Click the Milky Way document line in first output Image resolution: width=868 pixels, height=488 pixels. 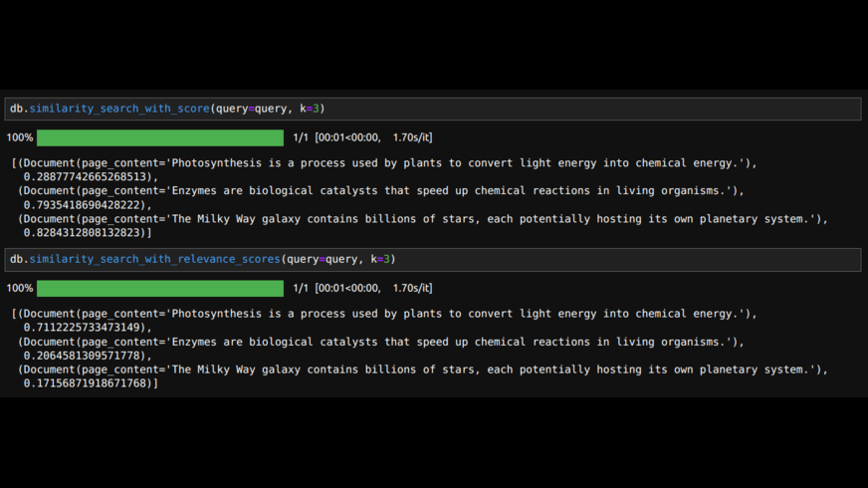(x=422, y=219)
